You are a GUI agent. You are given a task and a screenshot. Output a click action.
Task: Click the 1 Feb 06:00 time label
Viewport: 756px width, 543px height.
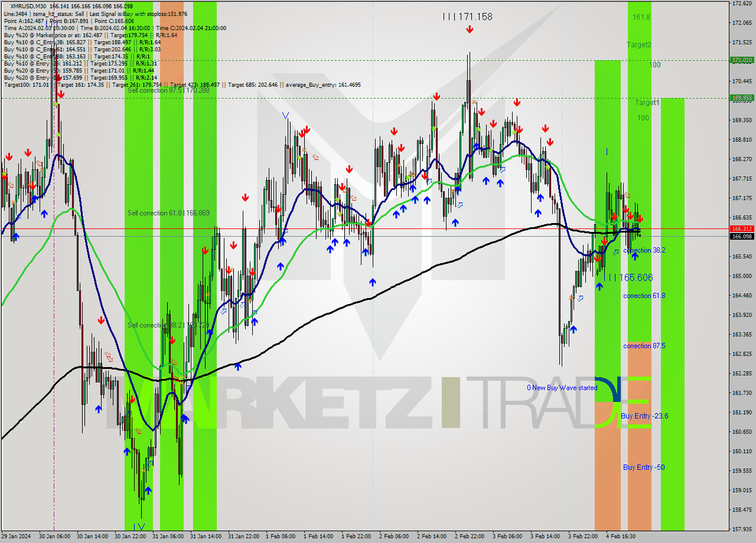(x=281, y=537)
